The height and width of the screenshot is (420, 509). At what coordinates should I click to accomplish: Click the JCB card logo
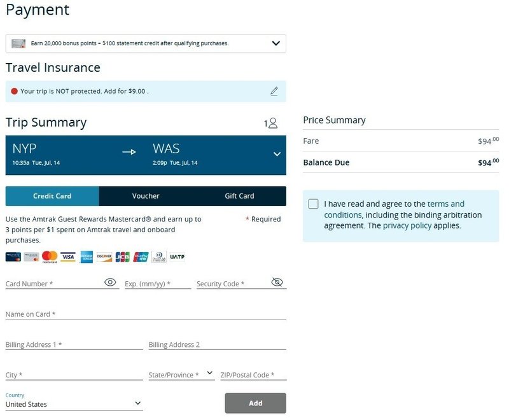pos(123,257)
